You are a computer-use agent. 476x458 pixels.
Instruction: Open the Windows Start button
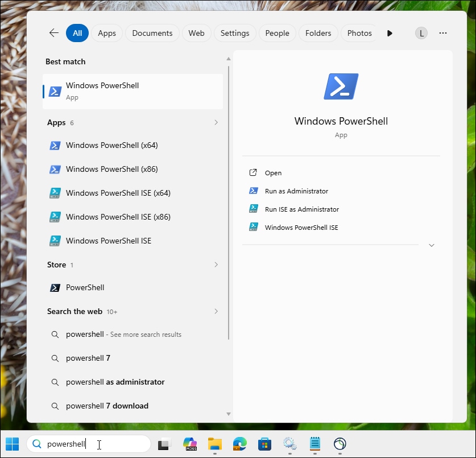[x=12, y=444]
